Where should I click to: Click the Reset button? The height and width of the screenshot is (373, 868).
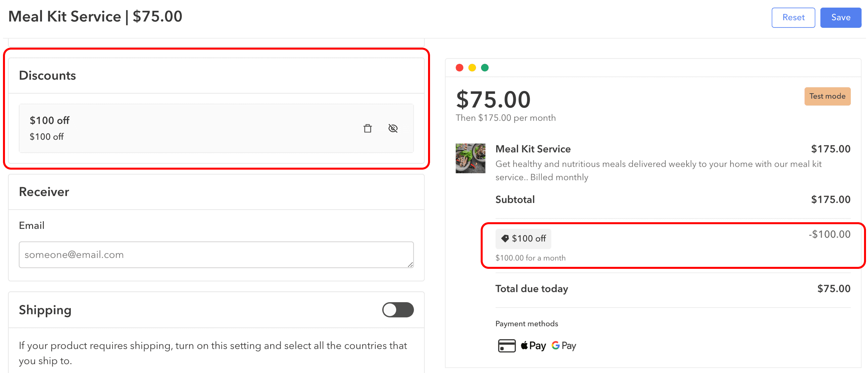pyautogui.click(x=793, y=18)
